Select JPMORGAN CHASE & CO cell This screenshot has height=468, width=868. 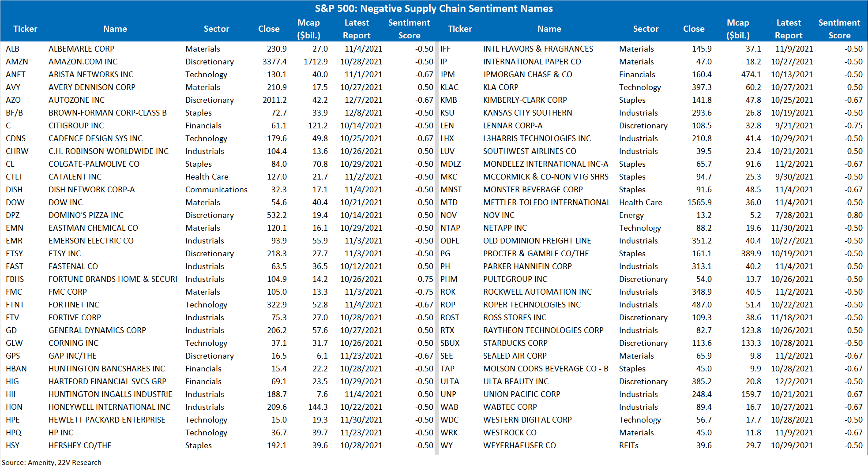[x=527, y=75]
